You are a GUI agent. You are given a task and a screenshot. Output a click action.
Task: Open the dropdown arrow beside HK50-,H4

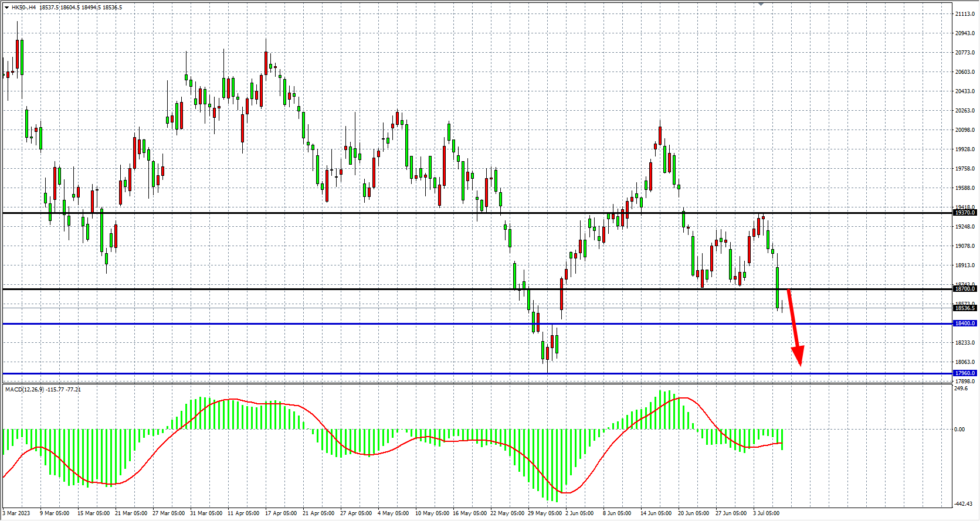point(6,8)
